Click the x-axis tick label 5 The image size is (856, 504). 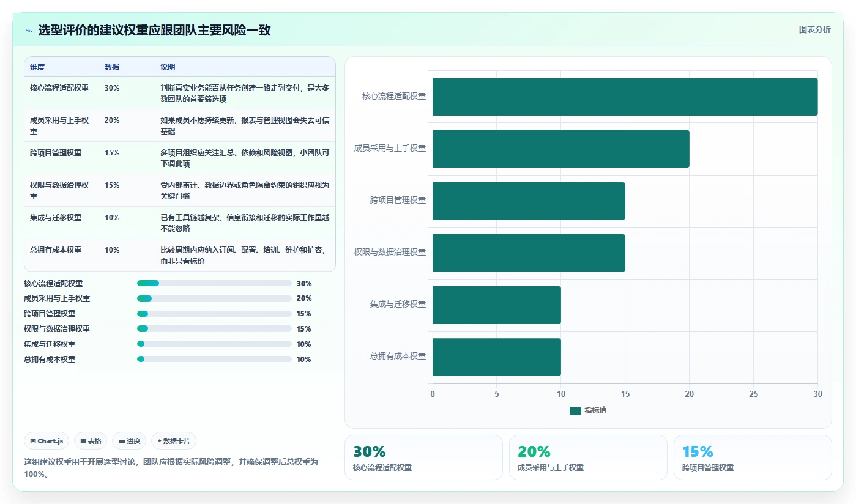(x=497, y=395)
